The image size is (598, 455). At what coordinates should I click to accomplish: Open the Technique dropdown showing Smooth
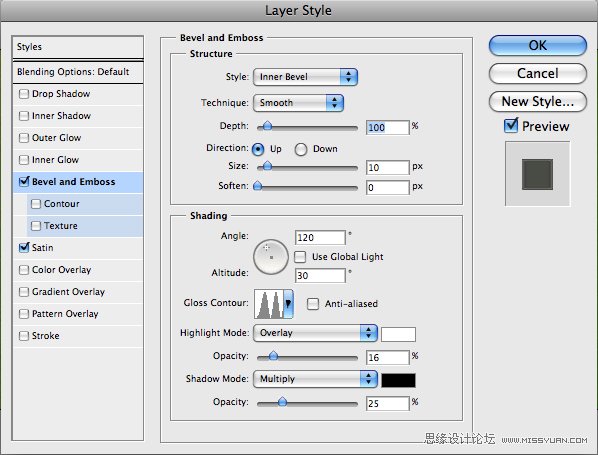coord(298,103)
